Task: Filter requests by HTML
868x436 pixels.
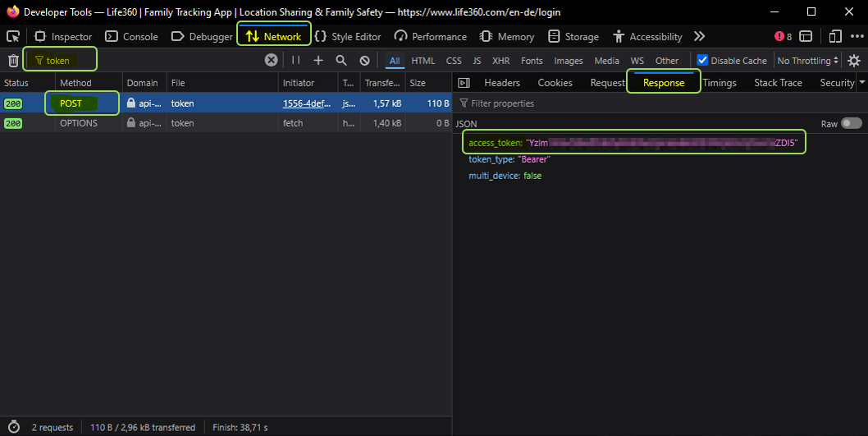Action: coord(423,61)
